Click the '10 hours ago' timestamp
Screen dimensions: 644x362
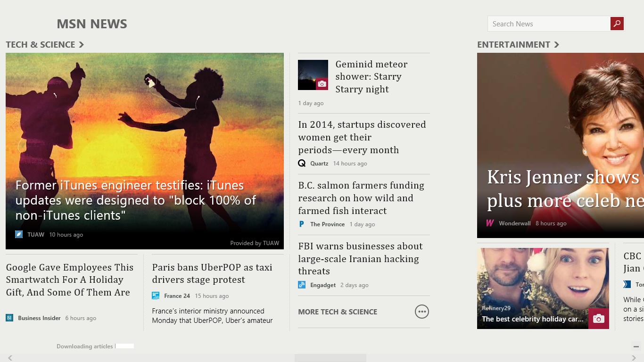[66, 235]
